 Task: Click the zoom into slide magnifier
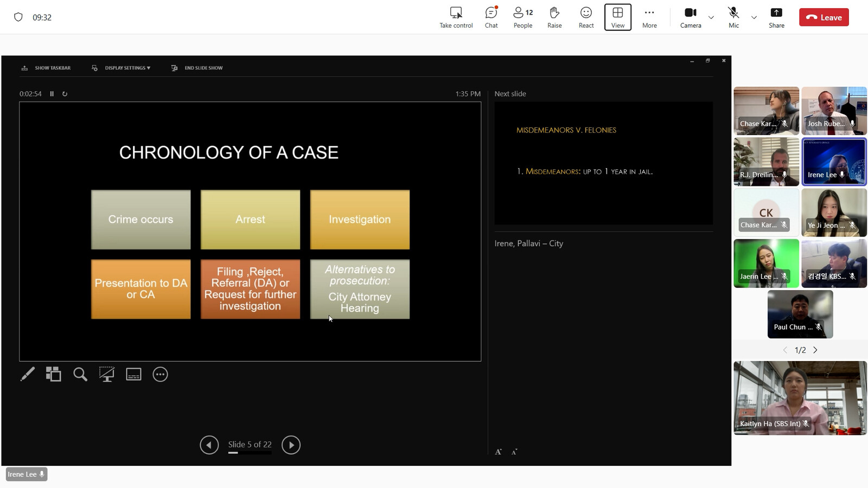click(80, 374)
